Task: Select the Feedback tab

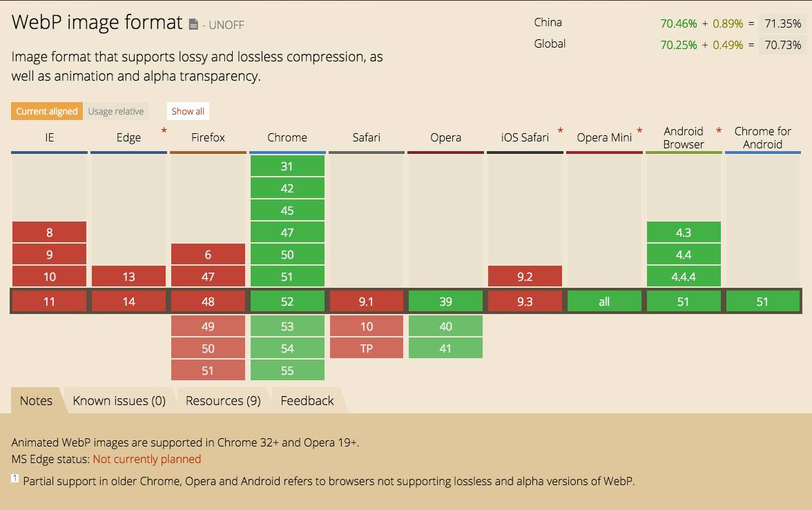Action: [x=307, y=401]
